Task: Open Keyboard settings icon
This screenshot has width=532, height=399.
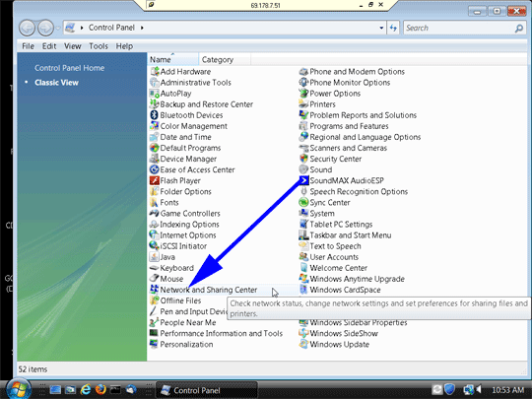Action: point(155,268)
